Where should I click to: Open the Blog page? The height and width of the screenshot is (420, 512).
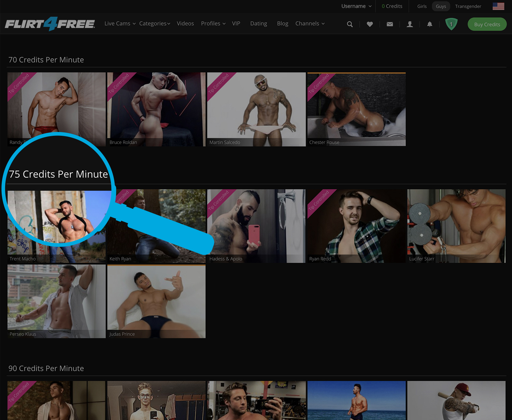click(283, 24)
